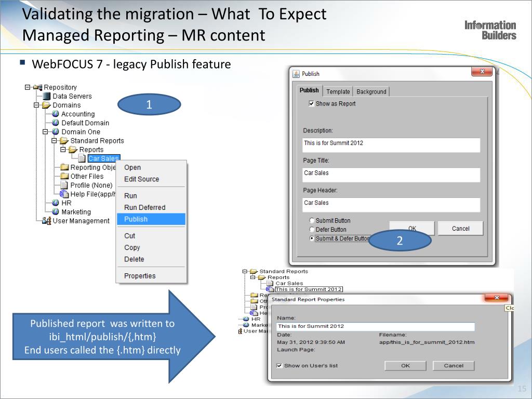Select Submit & Defer Button radio option
Viewport: 532px width, 399px height.
coord(312,238)
